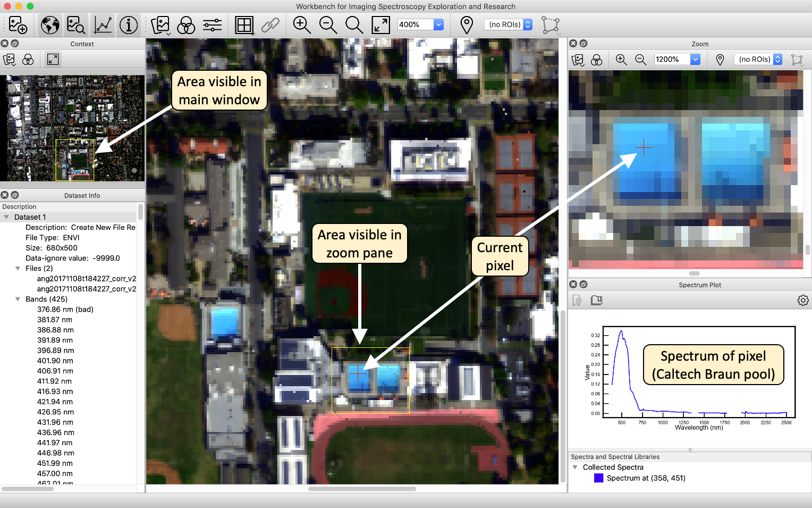This screenshot has width=812, height=508.
Task: Open Spectrum Plot settings gear
Action: 802,301
